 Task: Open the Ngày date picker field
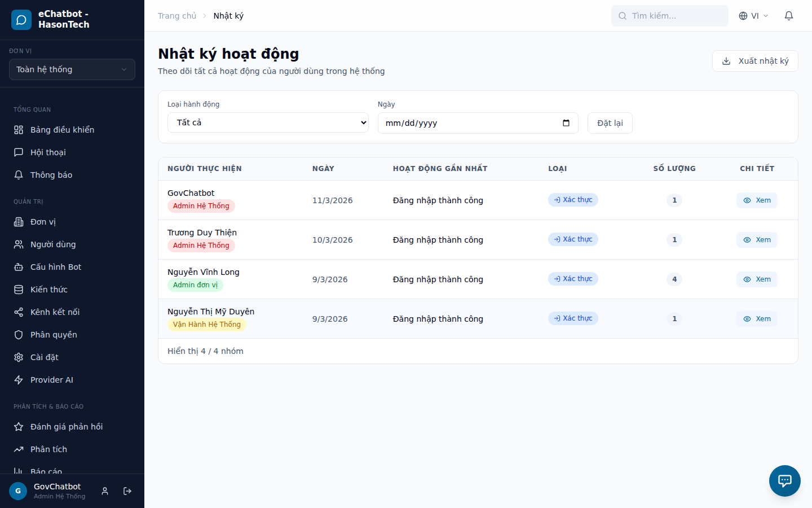(x=478, y=122)
